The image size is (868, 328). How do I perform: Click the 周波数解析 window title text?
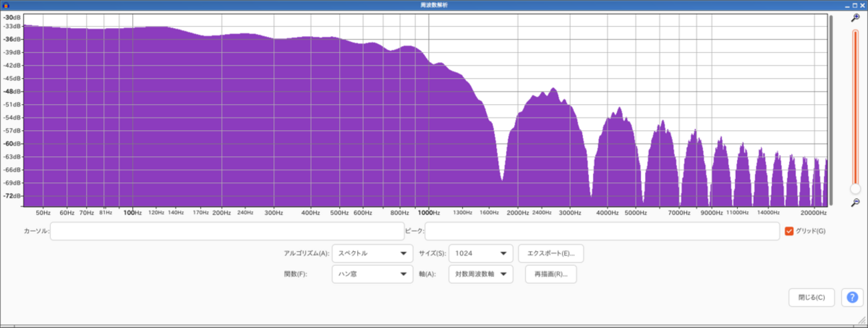[x=434, y=5]
